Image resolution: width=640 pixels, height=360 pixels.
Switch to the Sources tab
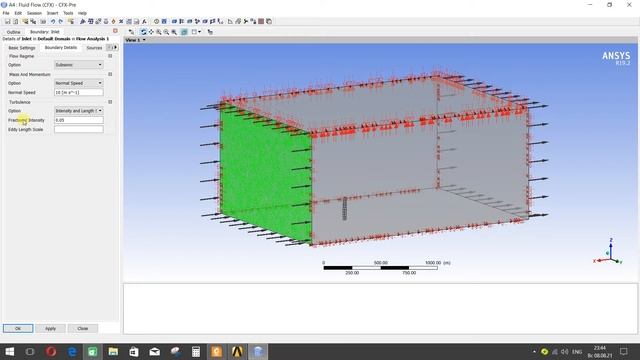click(x=94, y=48)
